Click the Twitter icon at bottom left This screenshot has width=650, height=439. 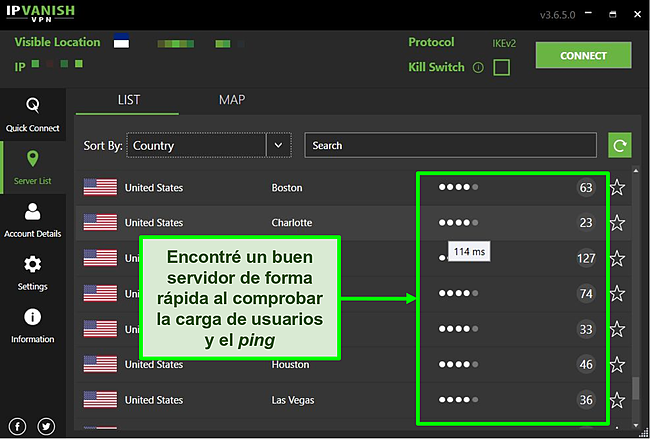(46, 426)
